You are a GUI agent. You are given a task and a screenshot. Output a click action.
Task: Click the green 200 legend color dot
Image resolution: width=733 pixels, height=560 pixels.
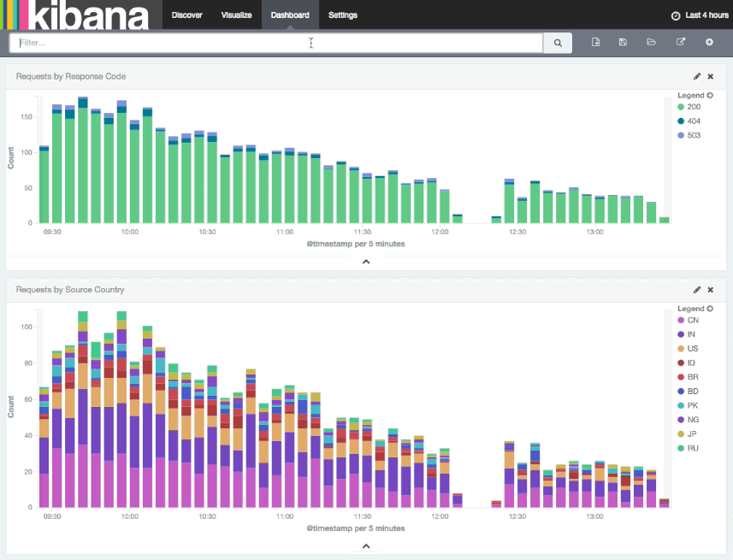point(681,107)
